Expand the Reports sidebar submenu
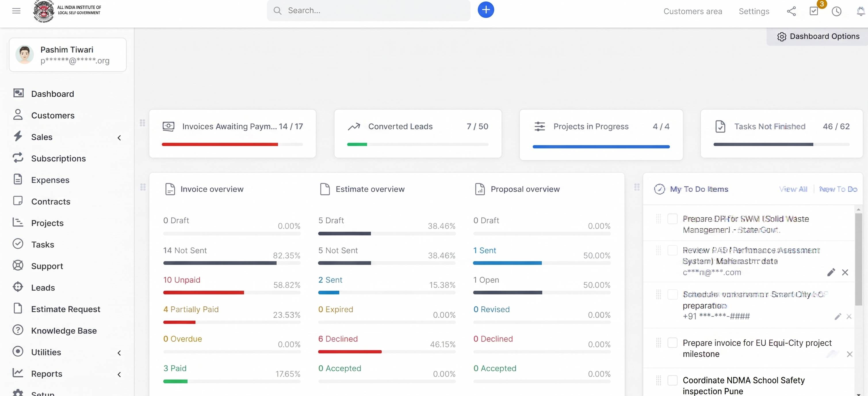The width and height of the screenshot is (868, 396). coord(119,374)
